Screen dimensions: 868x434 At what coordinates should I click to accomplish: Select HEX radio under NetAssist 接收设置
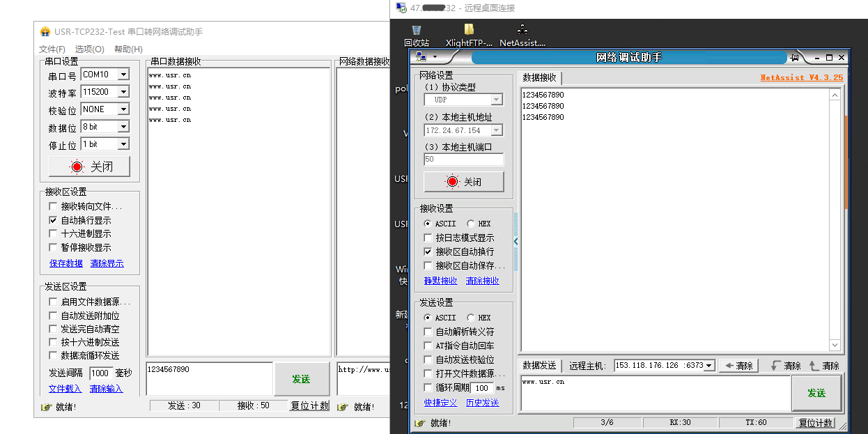coord(472,224)
